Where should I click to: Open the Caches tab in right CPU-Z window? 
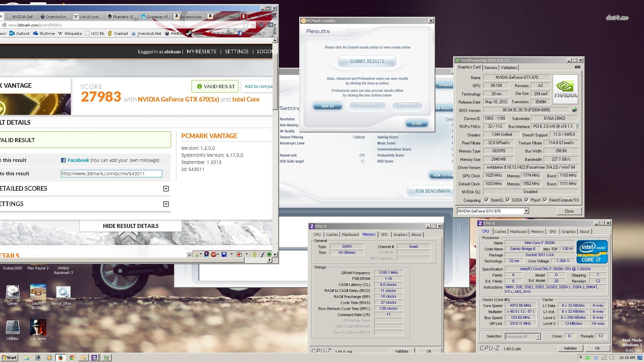tap(500, 232)
